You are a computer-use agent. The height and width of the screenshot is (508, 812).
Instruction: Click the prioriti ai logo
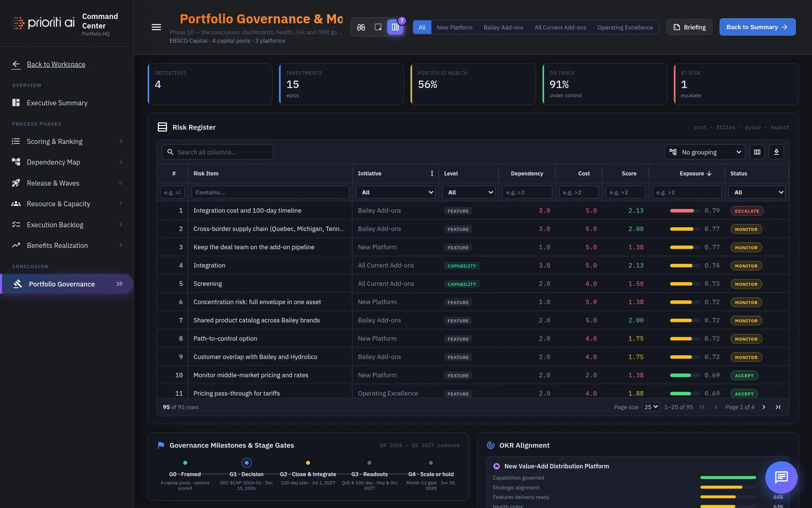pyautogui.click(x=43, y=22)
